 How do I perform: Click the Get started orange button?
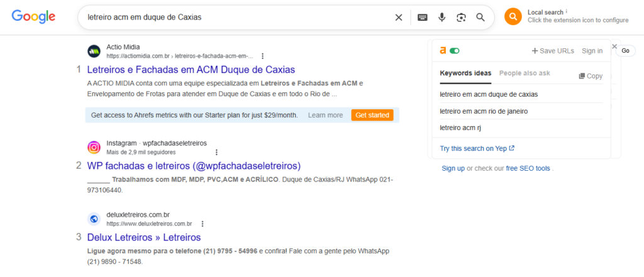(x=372, y=116)
